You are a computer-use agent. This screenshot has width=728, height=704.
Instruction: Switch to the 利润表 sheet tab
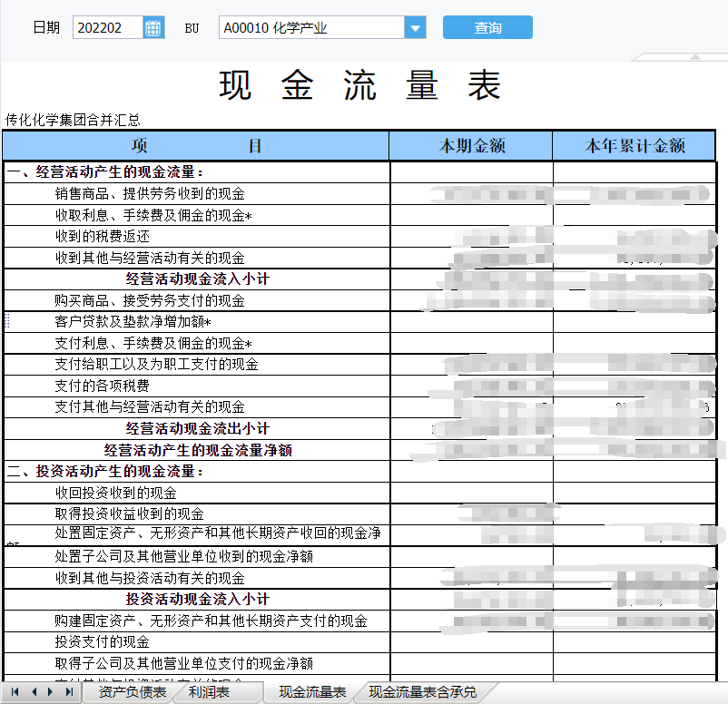[209, 692]
